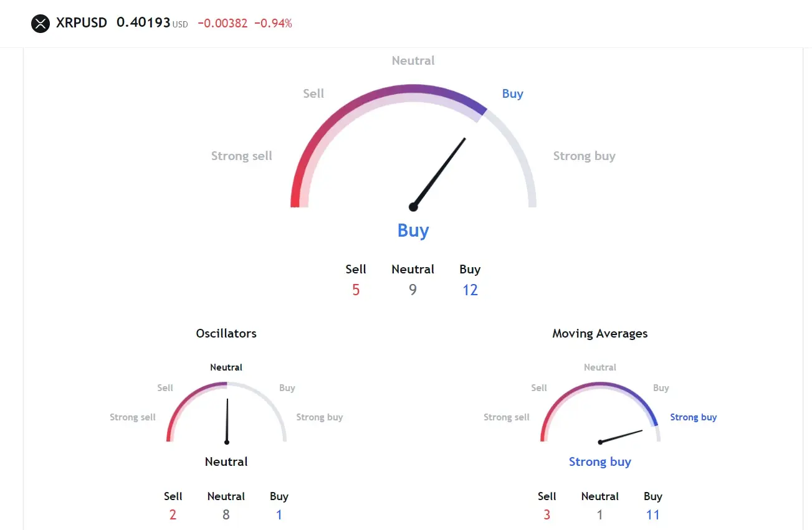Screen dimensions: 812x530
Task: Open the Oscillators section heading
Action: coord(226,333)
